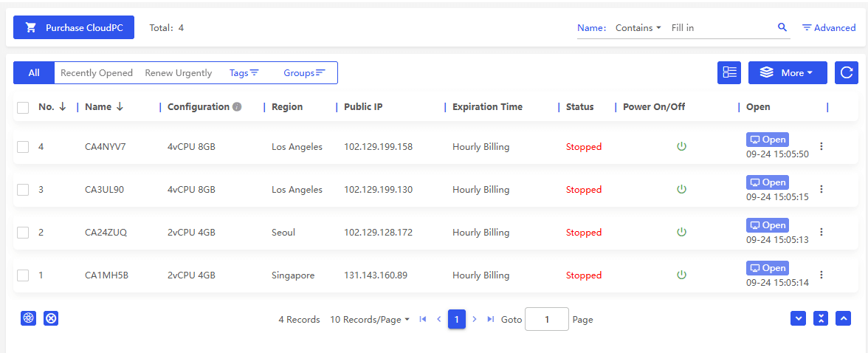Click the Stopped status for CA3UL90
This screenshot has height=353, width=868.
[583, 190]
